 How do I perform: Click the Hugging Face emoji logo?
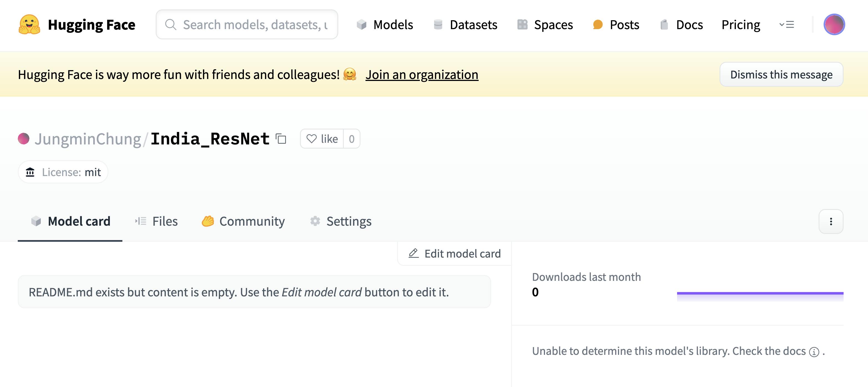(29, 24)
